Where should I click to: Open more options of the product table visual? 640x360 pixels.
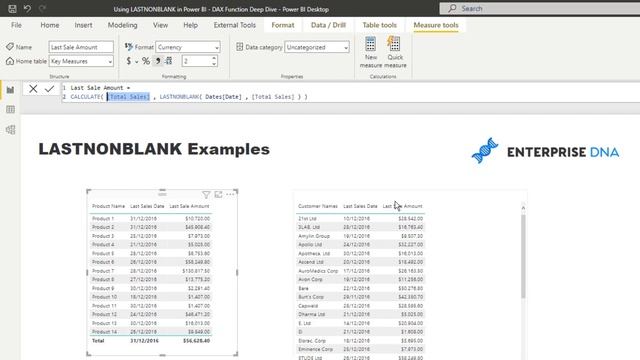(x=230, y=195)
